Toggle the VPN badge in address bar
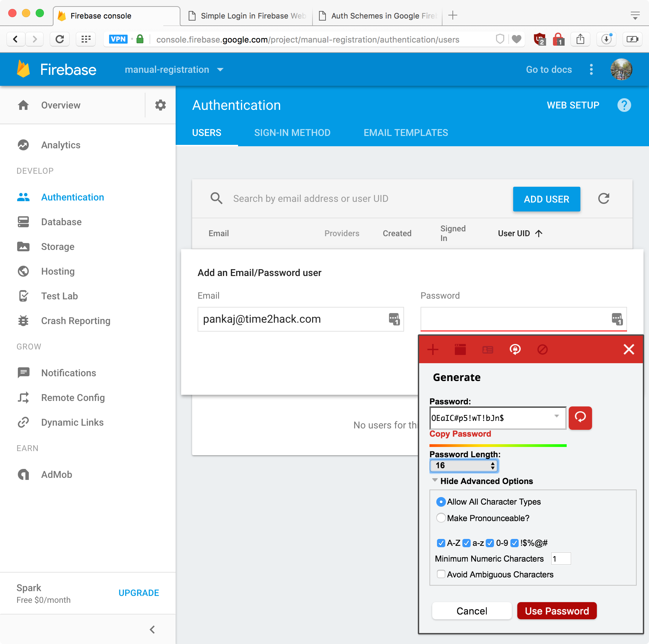This screenshot has height=644, width=649. [118, 39]
